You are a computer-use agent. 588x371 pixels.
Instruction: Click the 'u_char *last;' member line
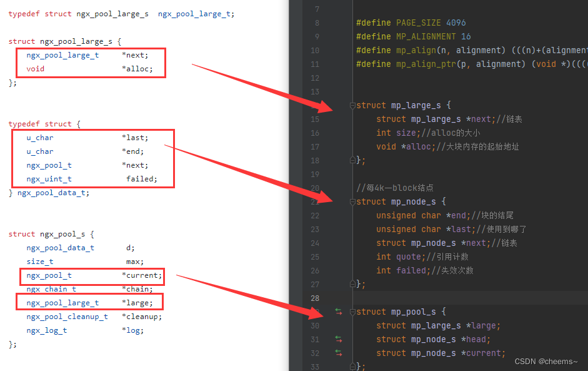pyautogui.click(x=87, y=138)
